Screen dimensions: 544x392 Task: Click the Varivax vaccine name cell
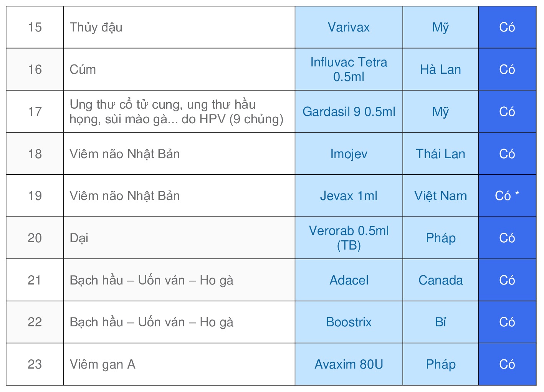(x=349, y=27)
